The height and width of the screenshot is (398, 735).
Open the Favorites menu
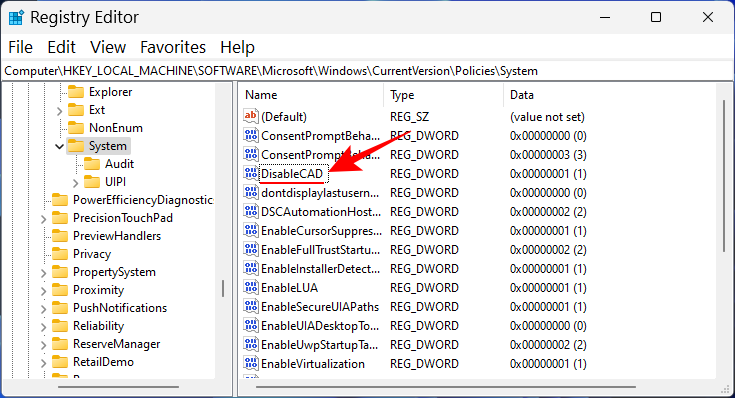173,47
